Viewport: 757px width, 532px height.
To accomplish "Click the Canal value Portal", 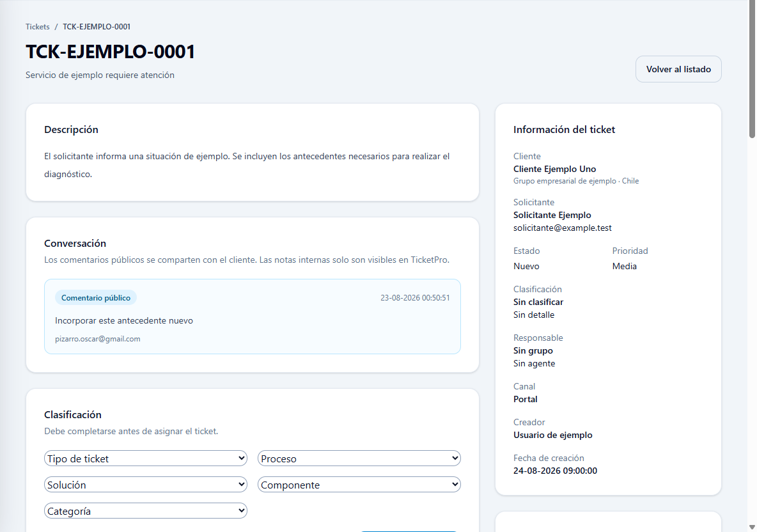I will [x=526, y=399].
